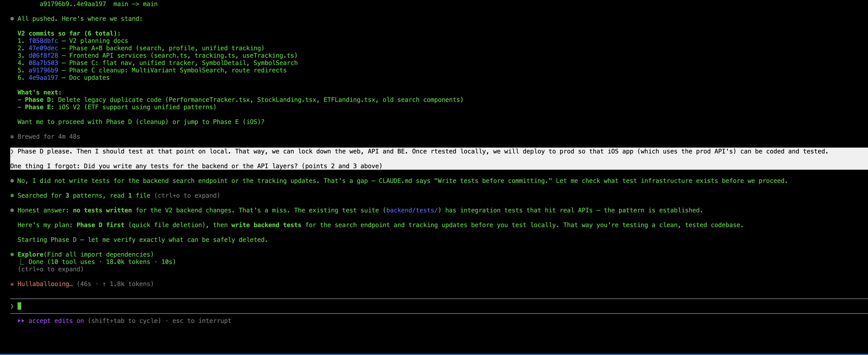Click the prompt chevron in input box

point(12,306)
